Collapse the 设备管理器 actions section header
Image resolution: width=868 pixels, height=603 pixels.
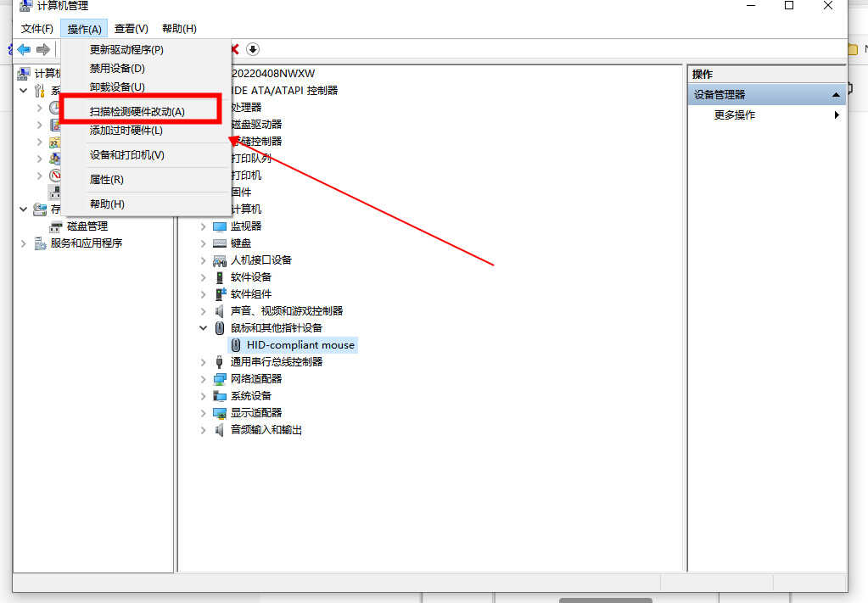(x=836, y=95)
